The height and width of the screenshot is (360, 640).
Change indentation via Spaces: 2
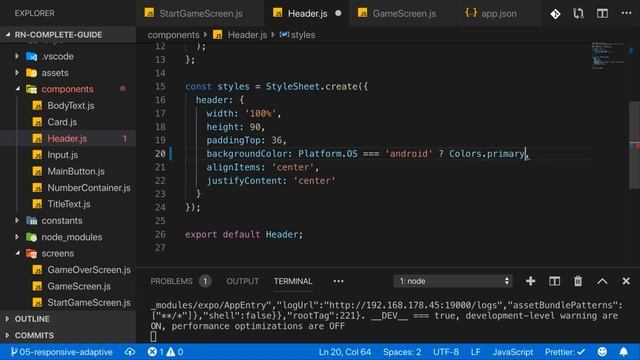402,352
